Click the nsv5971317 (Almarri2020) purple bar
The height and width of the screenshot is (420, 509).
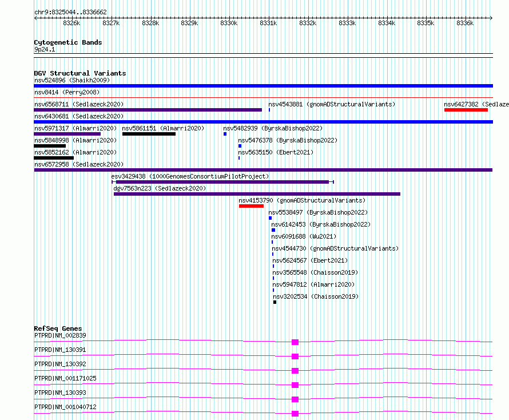tap(67, 134)
